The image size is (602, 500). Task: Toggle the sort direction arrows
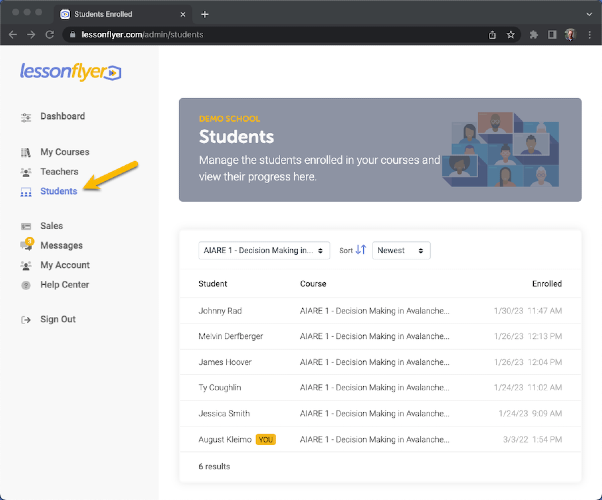click(x=361, y=250)
